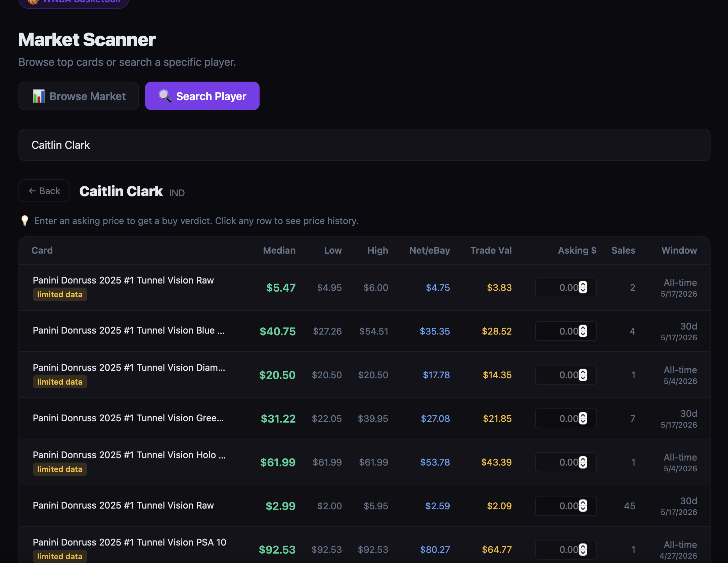
Task: Click the Window column header
Action: point(679,250)
